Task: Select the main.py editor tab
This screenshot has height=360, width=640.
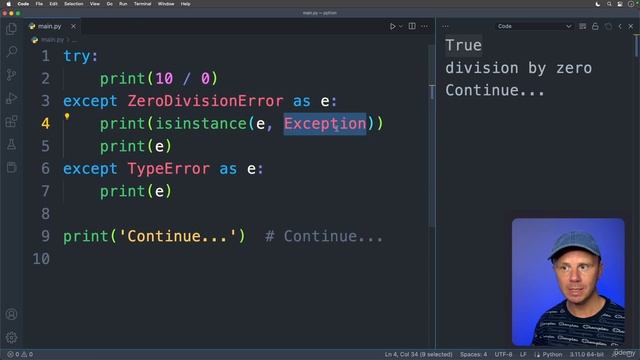Action: 52,26
